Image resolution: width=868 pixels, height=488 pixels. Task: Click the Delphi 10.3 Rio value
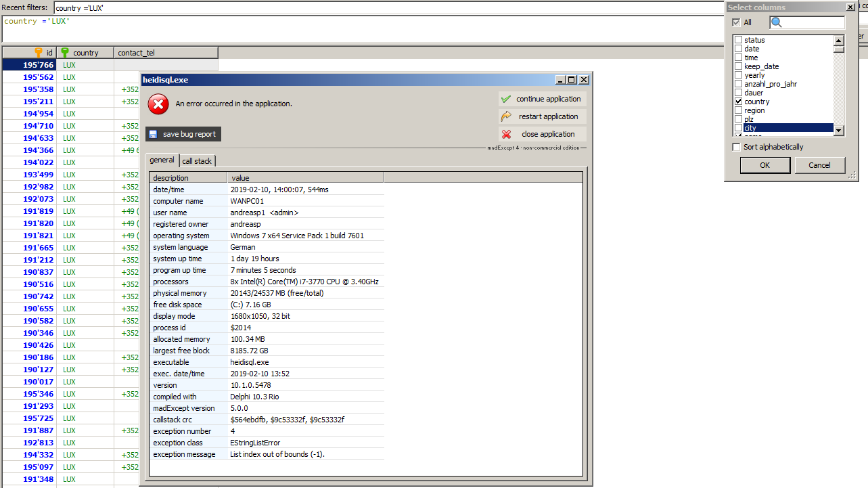click(x=254, y=397)
